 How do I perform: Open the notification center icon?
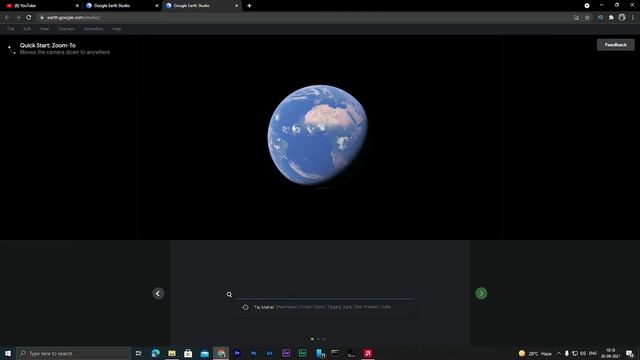(630, 353)
